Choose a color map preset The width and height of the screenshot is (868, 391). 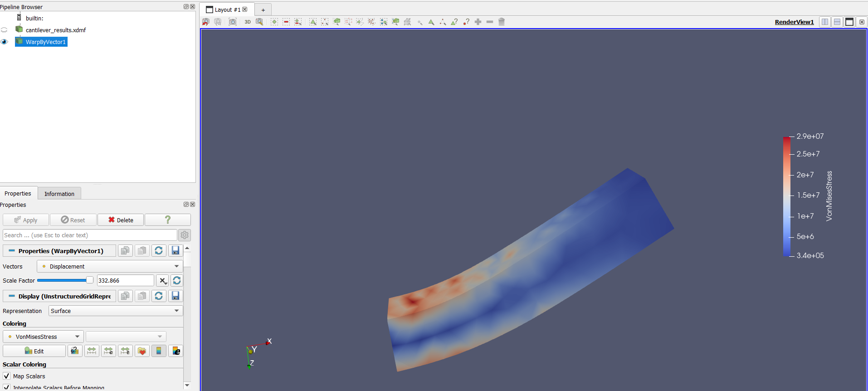[142, 351]
